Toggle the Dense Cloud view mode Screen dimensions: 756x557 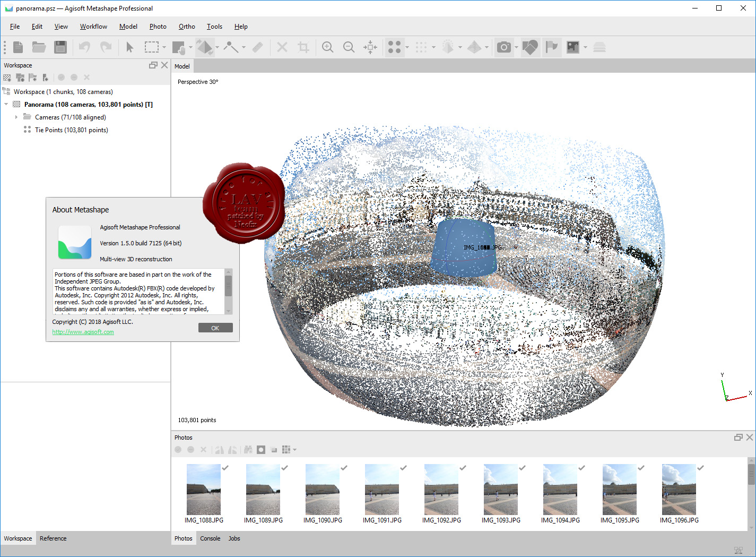click(421, 47)
